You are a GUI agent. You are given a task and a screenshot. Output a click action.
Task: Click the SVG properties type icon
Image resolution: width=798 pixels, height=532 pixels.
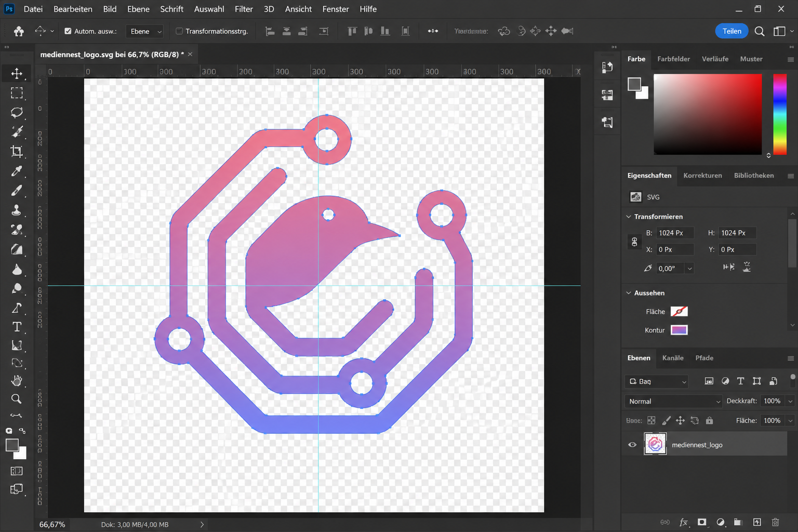click(x=635, y=197)
